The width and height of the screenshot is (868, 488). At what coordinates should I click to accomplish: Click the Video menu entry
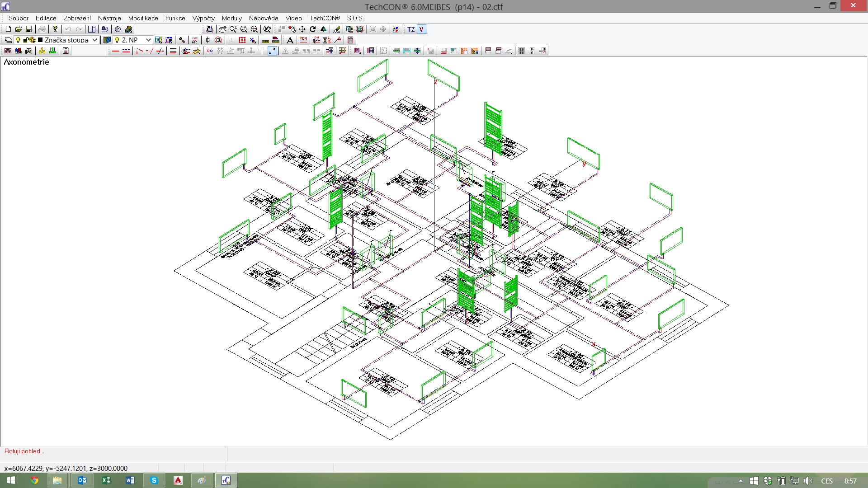tap(293, 18)
